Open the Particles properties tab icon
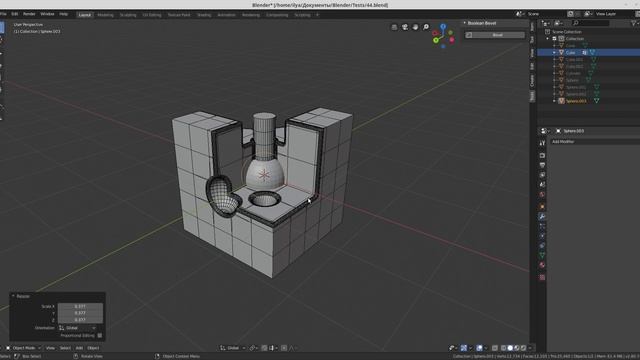 tap(542, 226)
